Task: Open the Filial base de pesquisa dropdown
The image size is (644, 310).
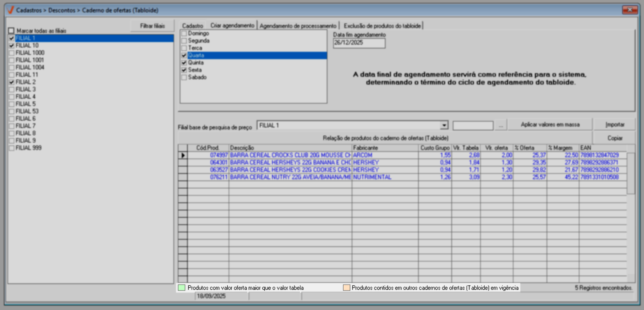Action: [x=444, y=125]
